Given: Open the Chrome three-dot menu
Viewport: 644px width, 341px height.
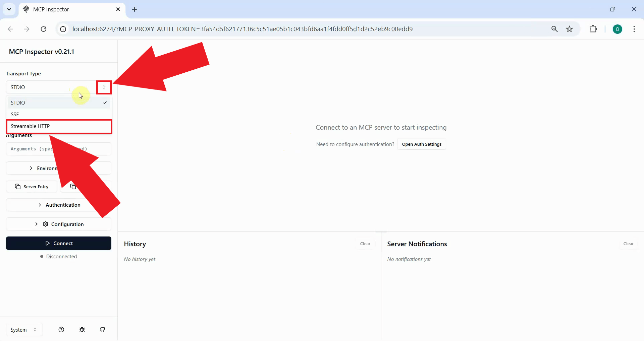Looking at the screenshot, I should point(634,29).
